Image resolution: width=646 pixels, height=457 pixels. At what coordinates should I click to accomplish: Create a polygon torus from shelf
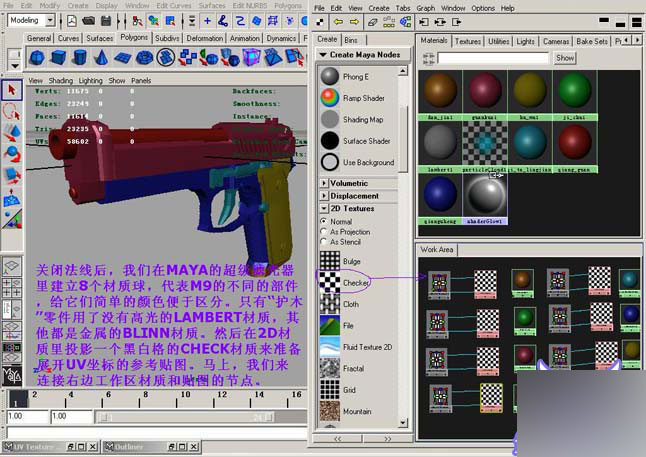tap(144, 58)
